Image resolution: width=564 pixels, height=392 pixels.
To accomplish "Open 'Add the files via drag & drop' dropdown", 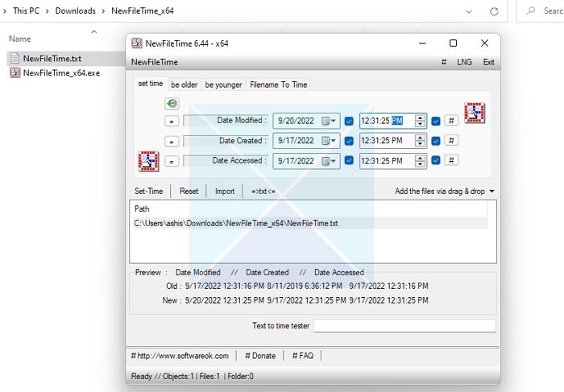I will tap(445, 191).
